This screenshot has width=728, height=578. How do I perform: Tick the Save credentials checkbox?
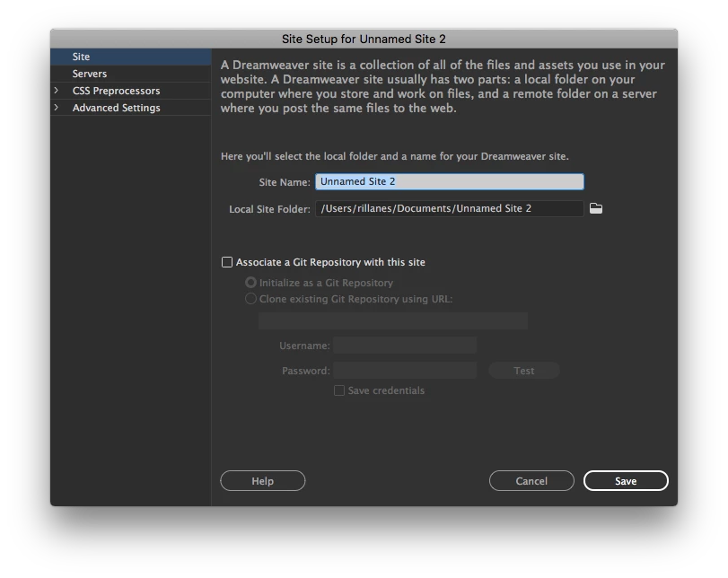click(339, 390)
